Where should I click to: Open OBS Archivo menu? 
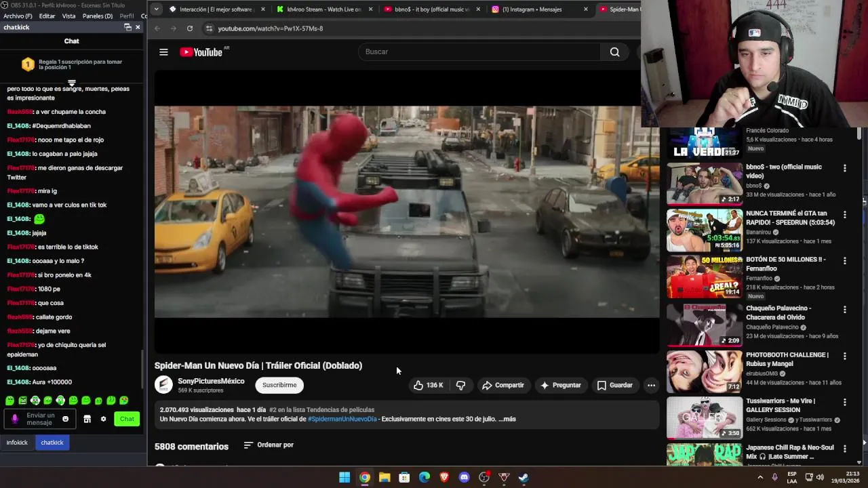18,16
